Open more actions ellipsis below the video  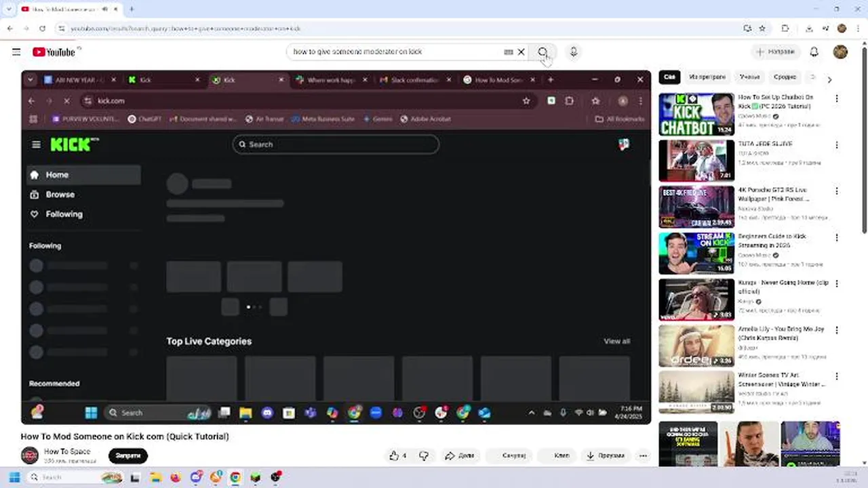(x=643, y=455)
